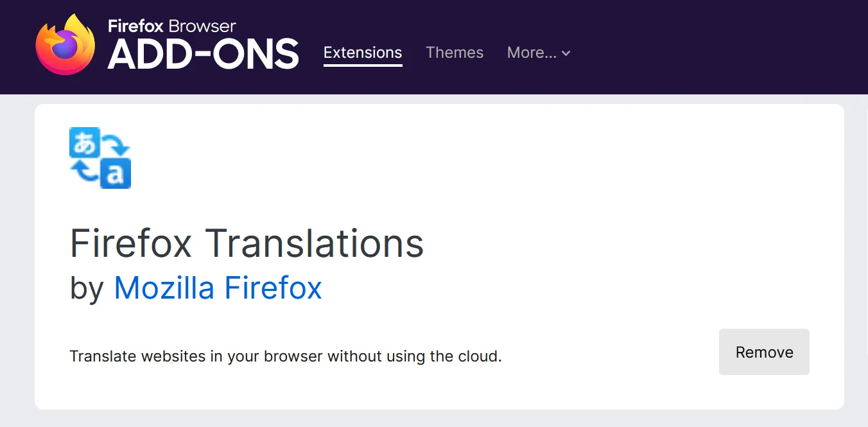Navigate to Themes from the top bar
The height and width of the screenshot is (427, 868).
[455, 53]
